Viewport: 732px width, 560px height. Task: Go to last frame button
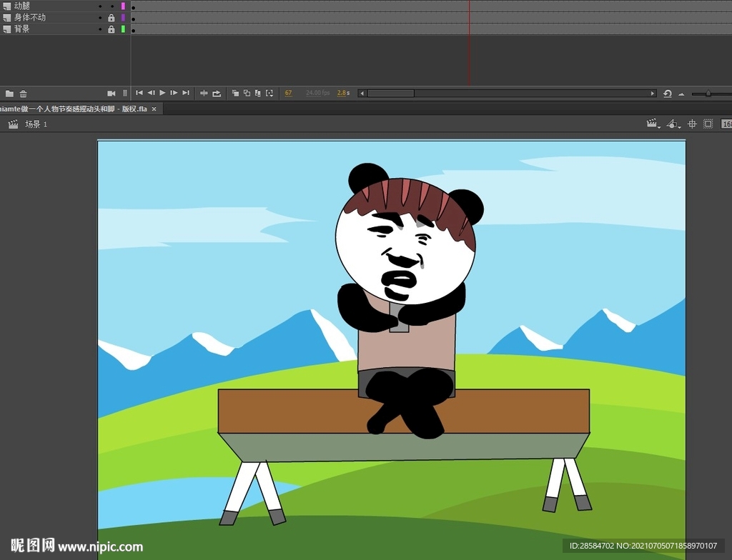point(186,93)
